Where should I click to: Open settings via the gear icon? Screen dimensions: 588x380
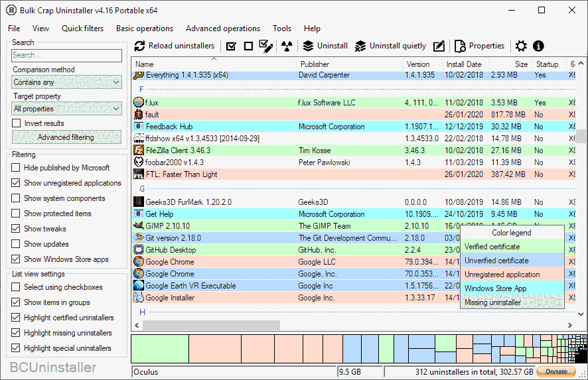pos(521,46)
